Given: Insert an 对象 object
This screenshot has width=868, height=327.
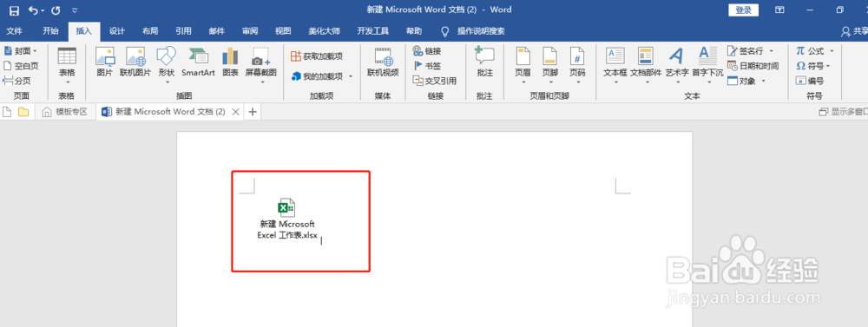Looking at the screenshot, I should 741,81.
